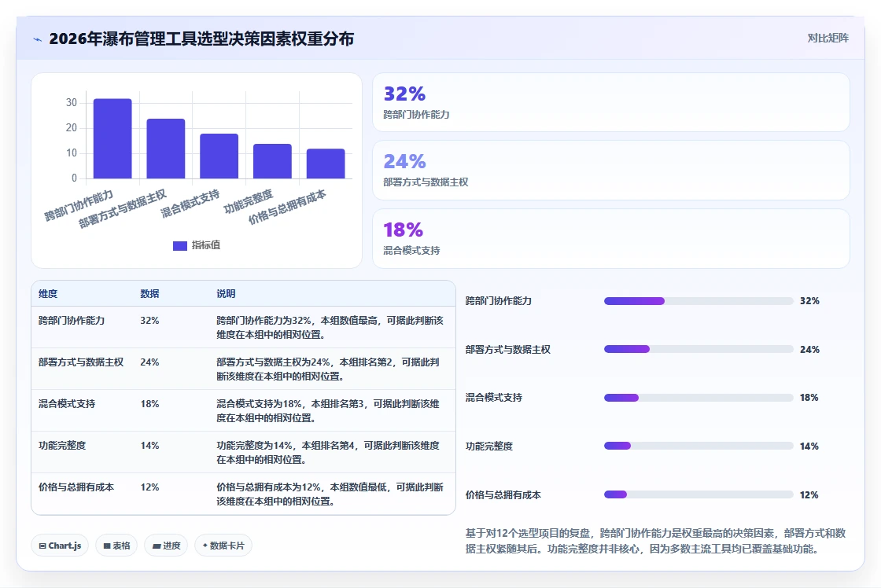
Task: Click the 跨部门协作能力 progress bar
Action: coord(699,301)
